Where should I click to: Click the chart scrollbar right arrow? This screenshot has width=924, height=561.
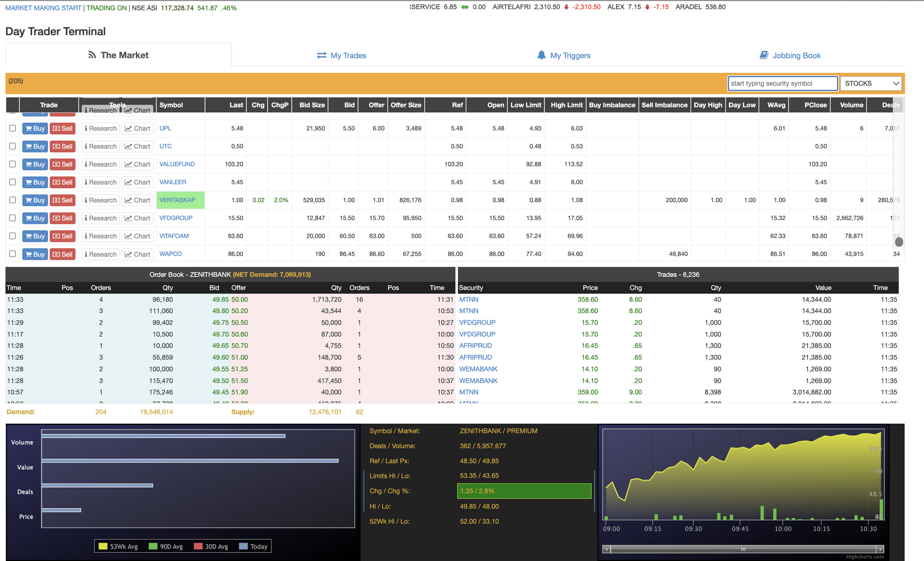880,549
